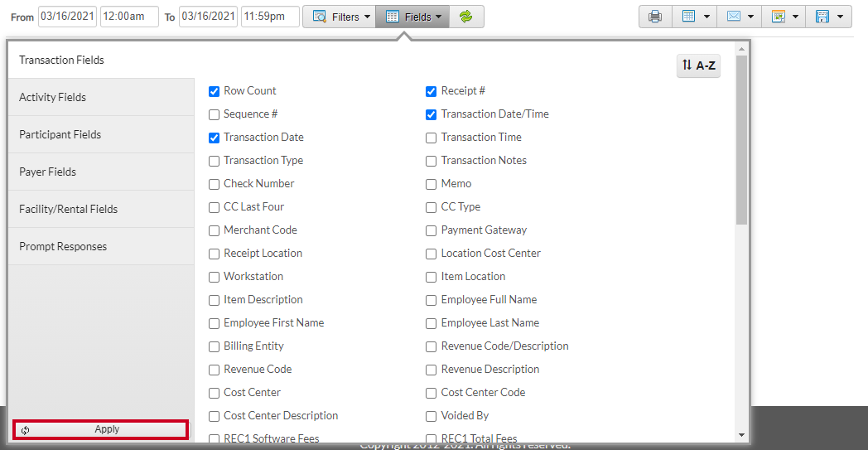Viewport: 868px width, 450px height.
Task: Click the scrollbar up arrow
Action: tap(742, 49)
